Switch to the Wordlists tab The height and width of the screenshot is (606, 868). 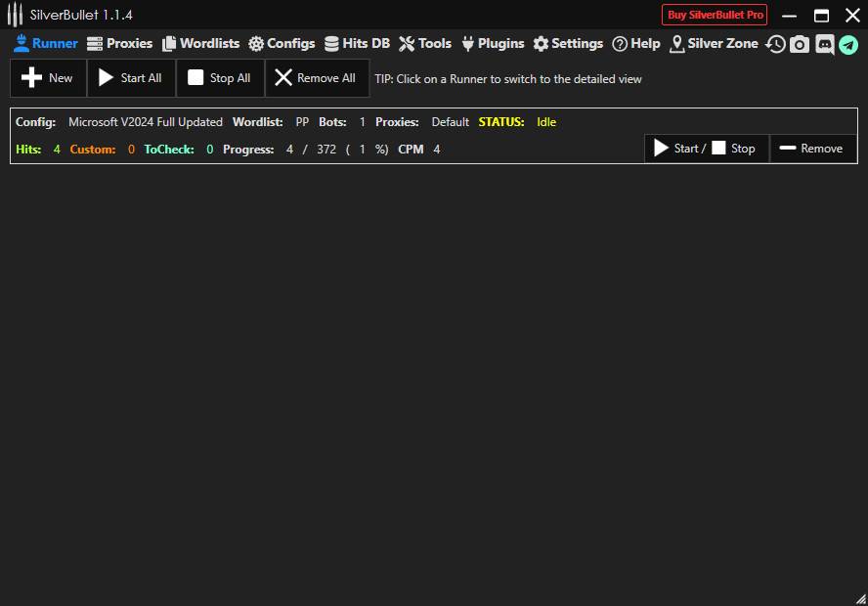coord(200,44)
